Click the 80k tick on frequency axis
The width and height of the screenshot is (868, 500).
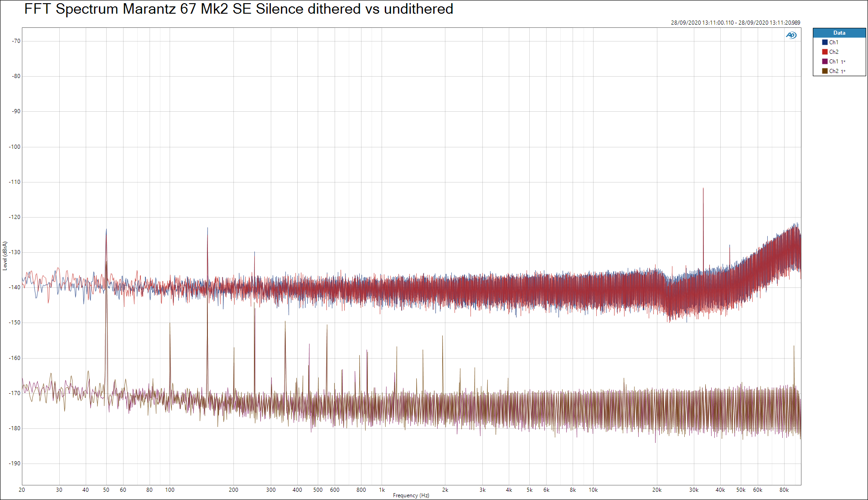[784, 490]
